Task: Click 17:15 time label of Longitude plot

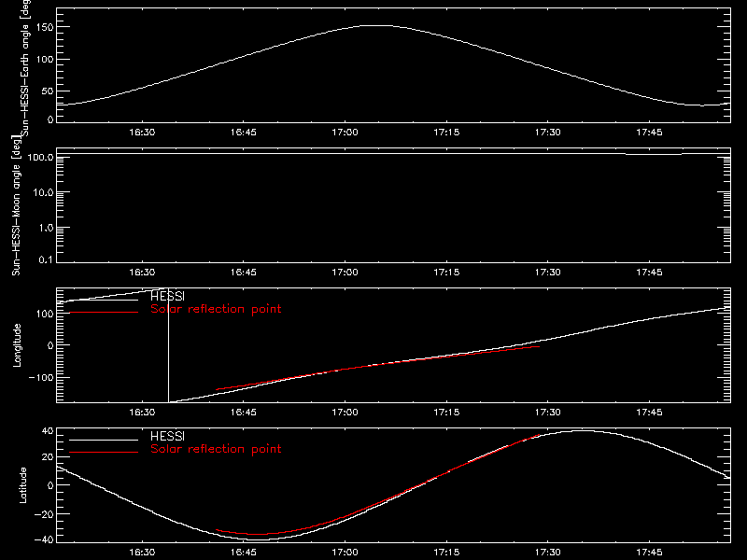Action: click(x=446, y=413)
